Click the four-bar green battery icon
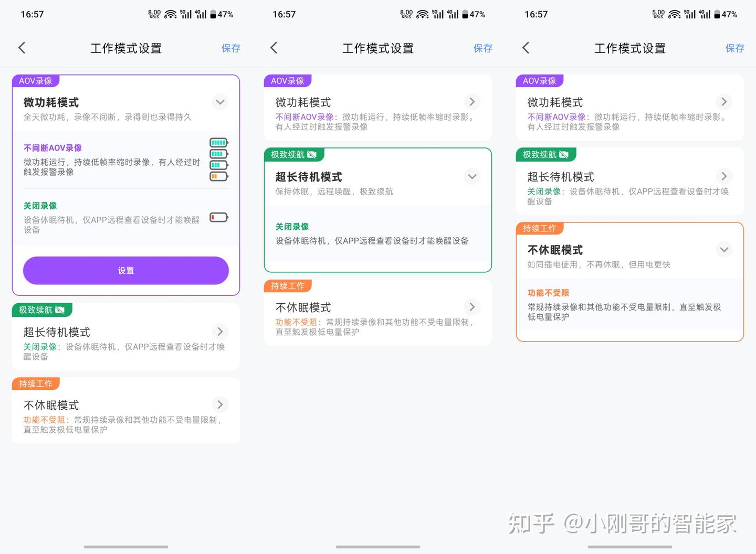The image size is (756, 554). 219,154
